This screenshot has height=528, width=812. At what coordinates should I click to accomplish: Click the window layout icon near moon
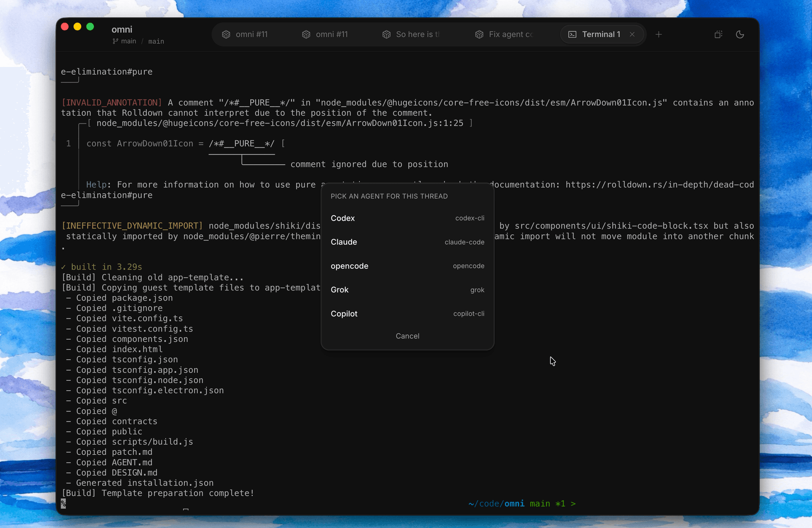pyautogui.click(x=718, y=34)
